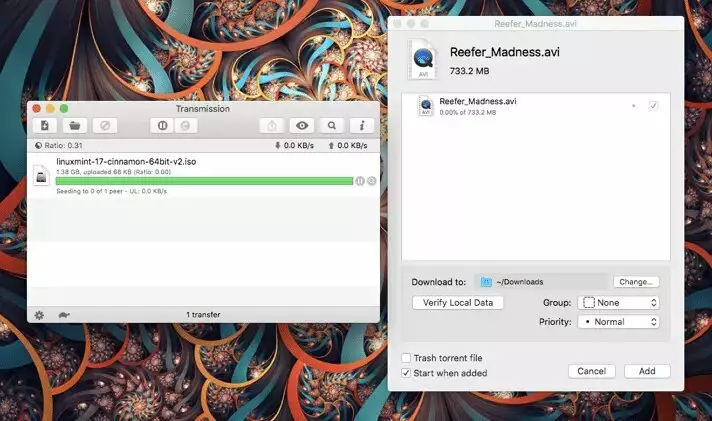Uncheck Reefer_Madness.avi download checkbox

(653, 105)
